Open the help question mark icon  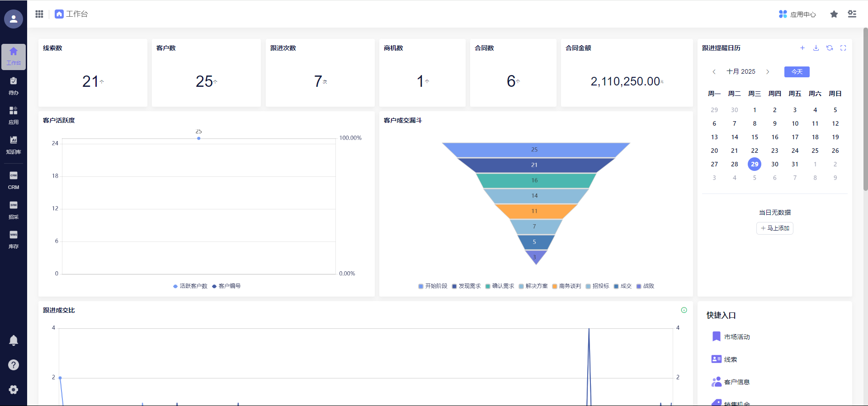pyautogui.click(x=14, y=365)
